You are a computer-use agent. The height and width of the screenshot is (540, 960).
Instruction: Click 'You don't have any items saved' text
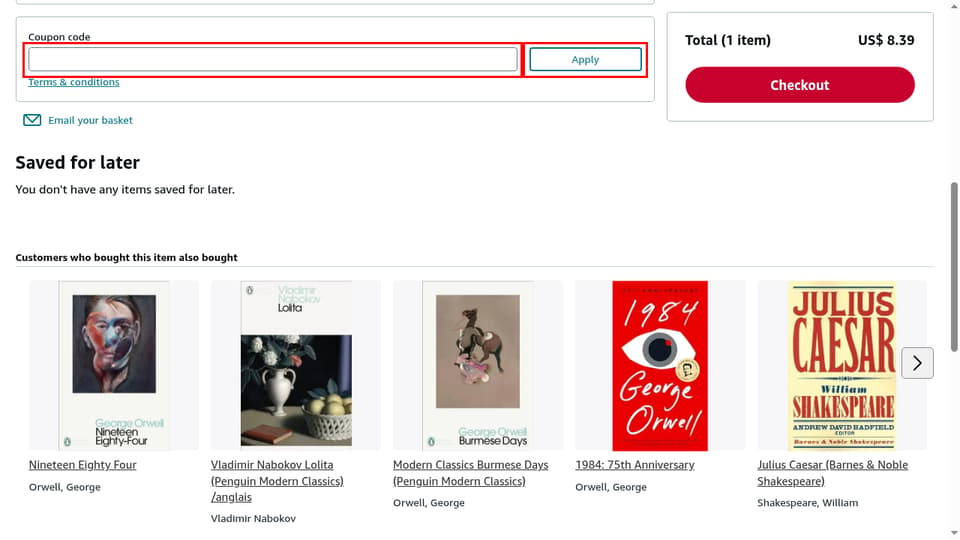pos(125,190)
